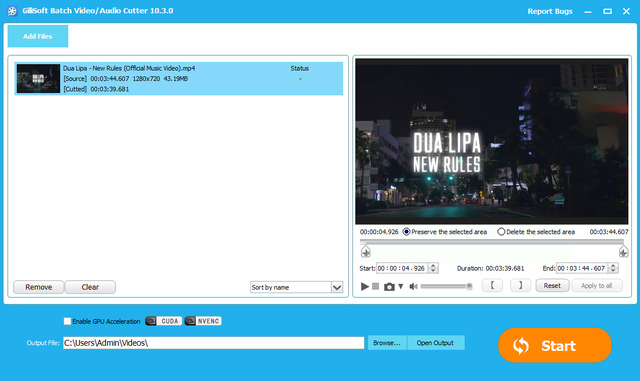Stop the video playback
The image size is (640, 381).
point(376,286)
